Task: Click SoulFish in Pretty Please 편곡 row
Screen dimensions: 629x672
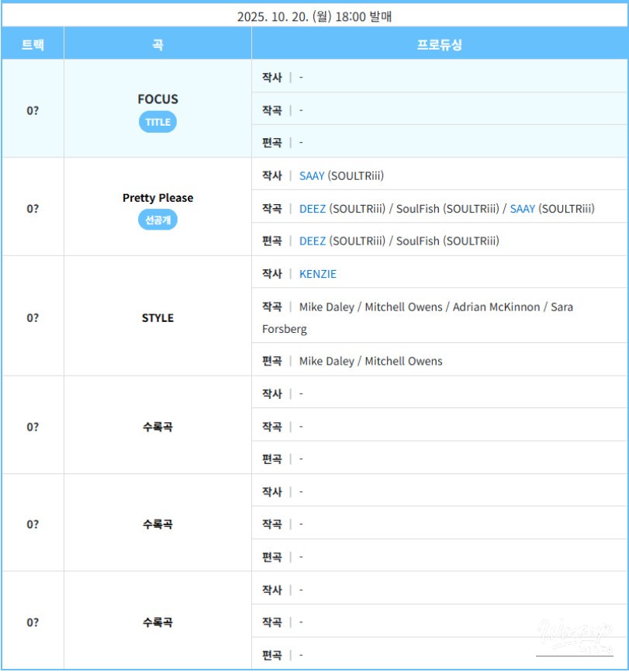Action: click(418, 241)
